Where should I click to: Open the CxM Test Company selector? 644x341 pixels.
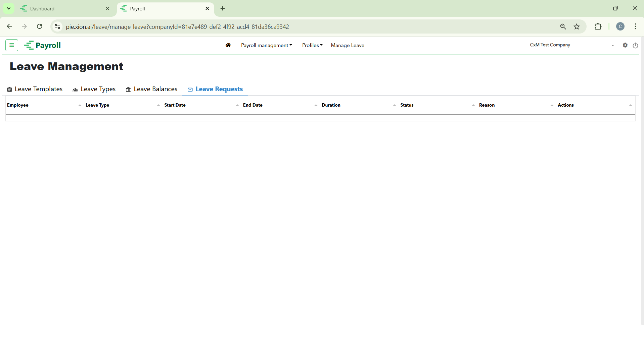pos(571,45)
